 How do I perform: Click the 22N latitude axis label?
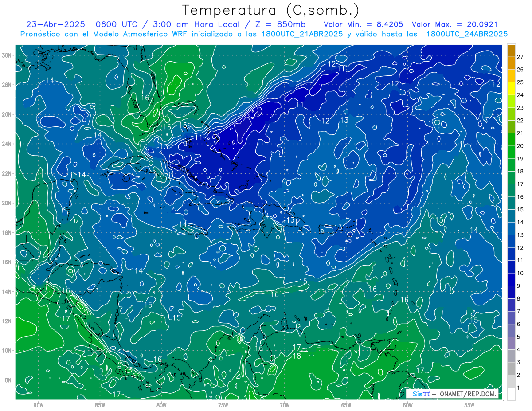[x=7, y=173]
